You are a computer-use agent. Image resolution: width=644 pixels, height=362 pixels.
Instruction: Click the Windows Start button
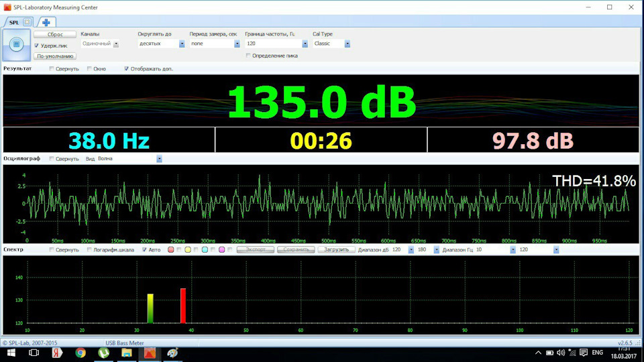[x=10, y=353]
